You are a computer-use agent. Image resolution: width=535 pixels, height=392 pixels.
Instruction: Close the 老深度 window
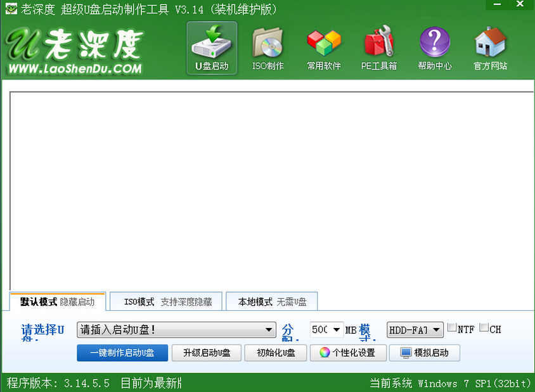tap(520, 4)
